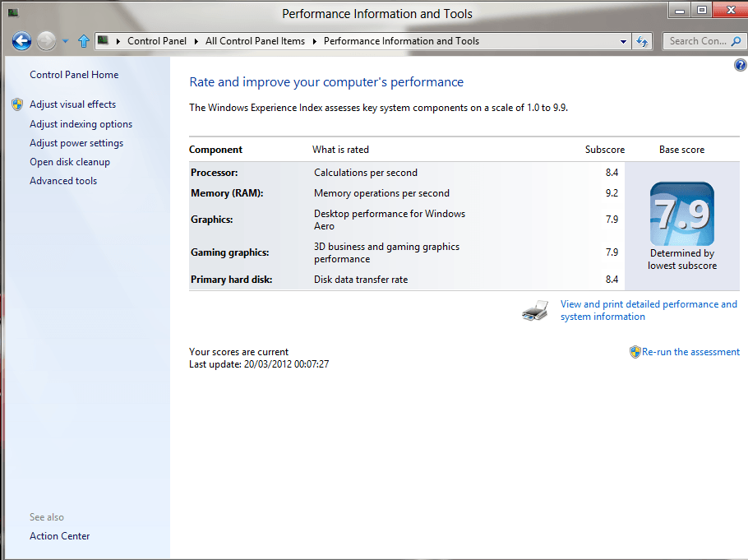Launch Open disk cleanup
Viewport: 748px width, 560px height.
[70, 162]
